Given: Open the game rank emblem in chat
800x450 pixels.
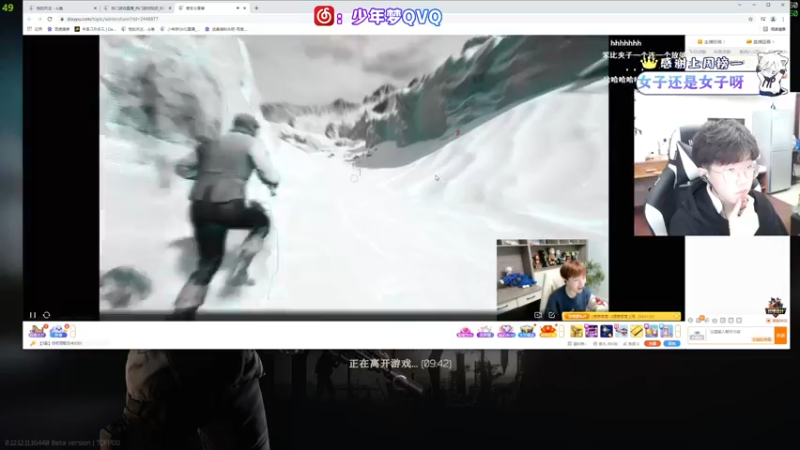Looking at the screenshot, I should [x=775, y=306].
